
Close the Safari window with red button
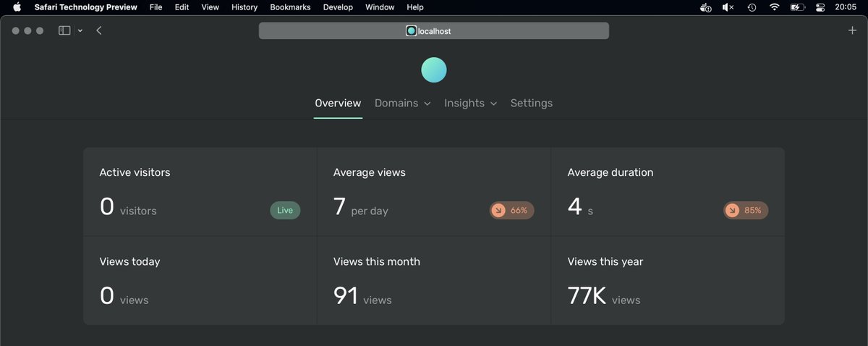pyautogui.click(x=16, y=31)
